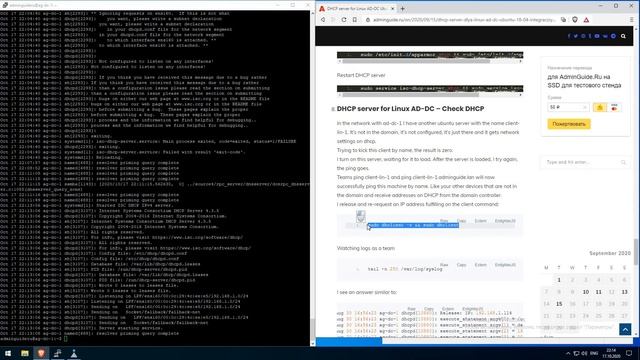This screenshot has height=360, width=640.
Task: Click the site header search magnifier
Action: (x=623, y=36)
